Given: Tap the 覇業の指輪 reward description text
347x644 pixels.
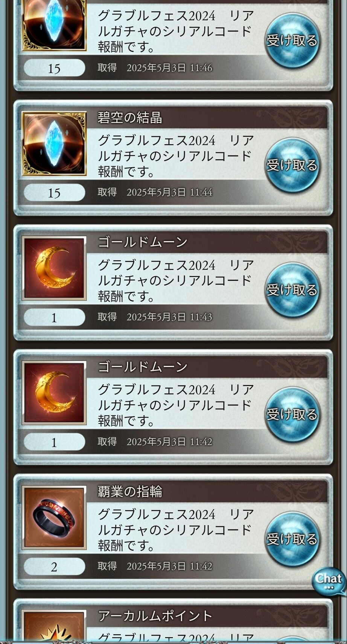Looking at the screenshot, I should [x=176, y=530].
